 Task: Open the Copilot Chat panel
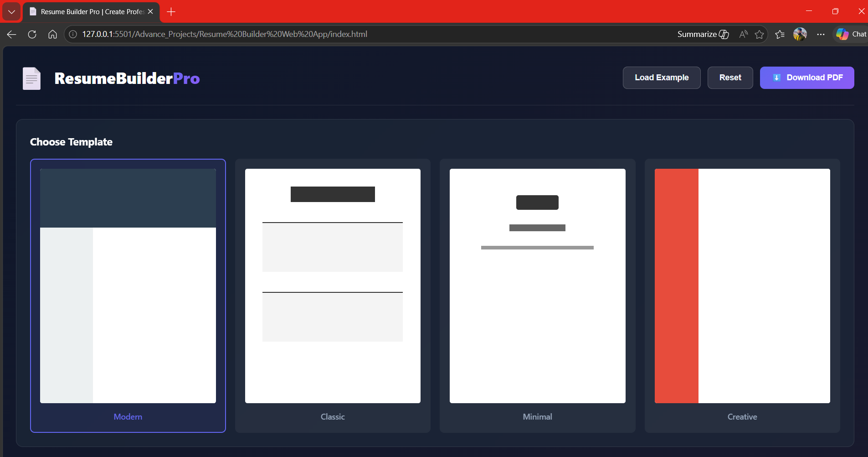pyautogui.click(x=851, y=34)
